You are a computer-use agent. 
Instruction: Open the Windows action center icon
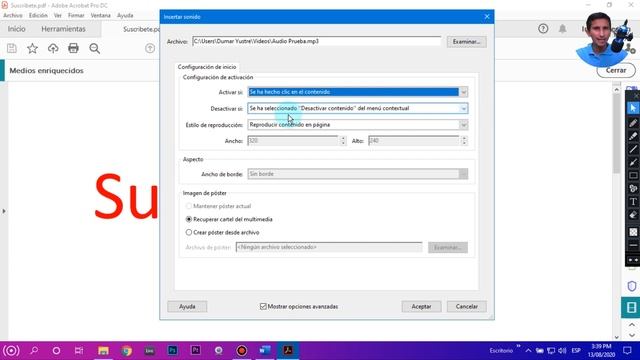click(x=627, y=351)
